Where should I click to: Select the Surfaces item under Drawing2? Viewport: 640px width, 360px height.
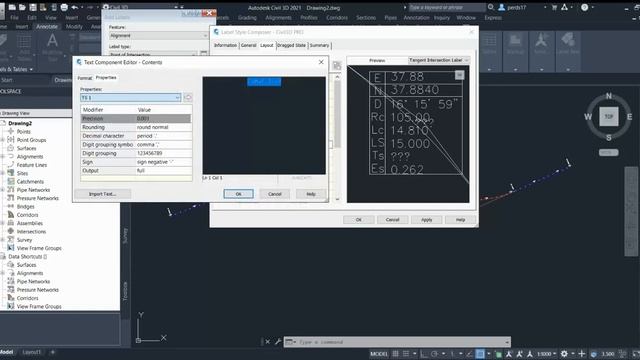(27, 148)
